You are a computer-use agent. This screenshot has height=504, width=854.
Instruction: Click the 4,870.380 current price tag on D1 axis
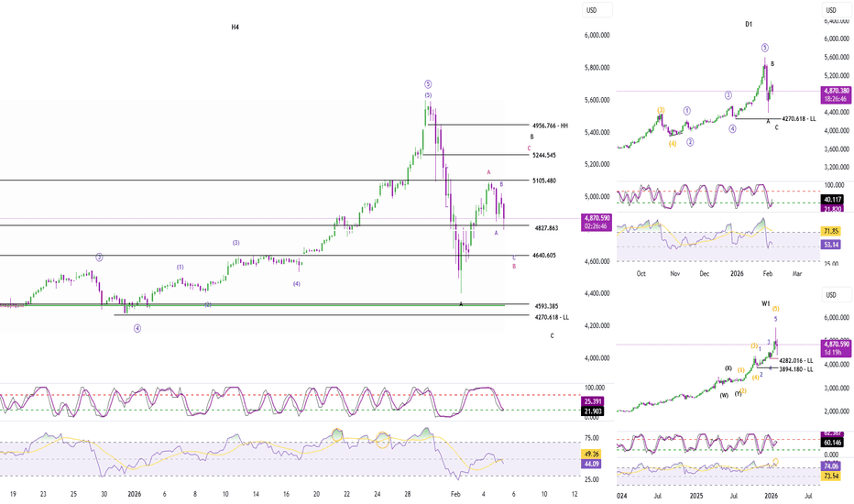tap(836, 94)
